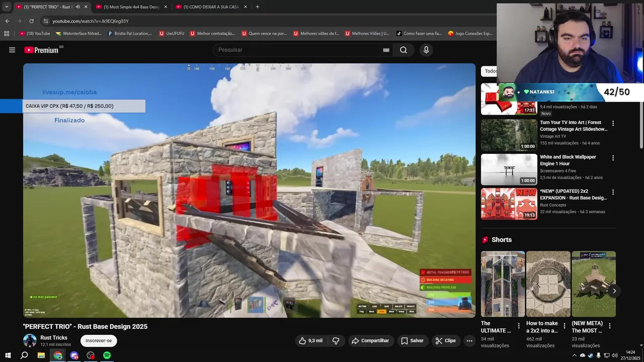Viewport: 644px width, 362px height.
Task: Open the Rust Tricks channel name
Action: (x=54, y=338)
